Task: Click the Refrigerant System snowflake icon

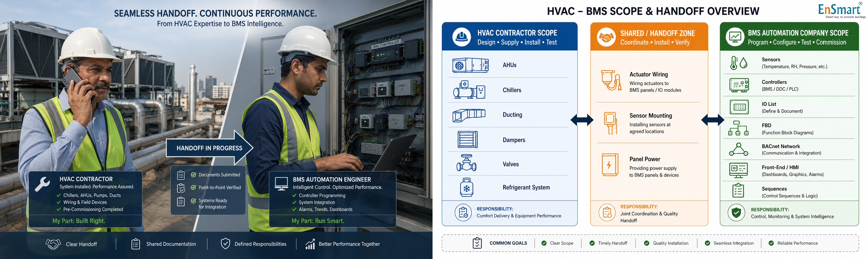Action: coord(466,188)
